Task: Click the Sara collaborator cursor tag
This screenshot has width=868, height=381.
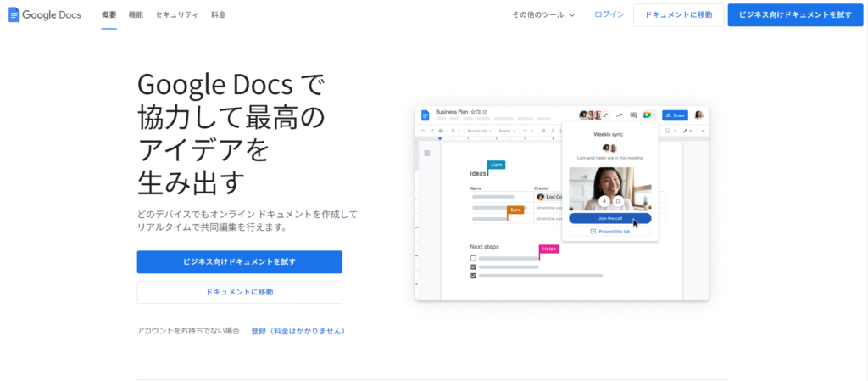Action: click(x=515, y=210)
